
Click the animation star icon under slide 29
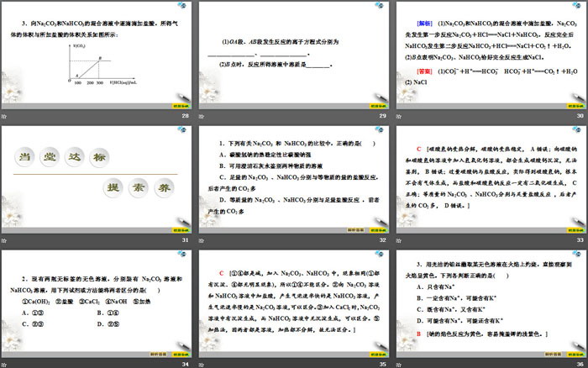pyautogui.click(x=202, y=116)
